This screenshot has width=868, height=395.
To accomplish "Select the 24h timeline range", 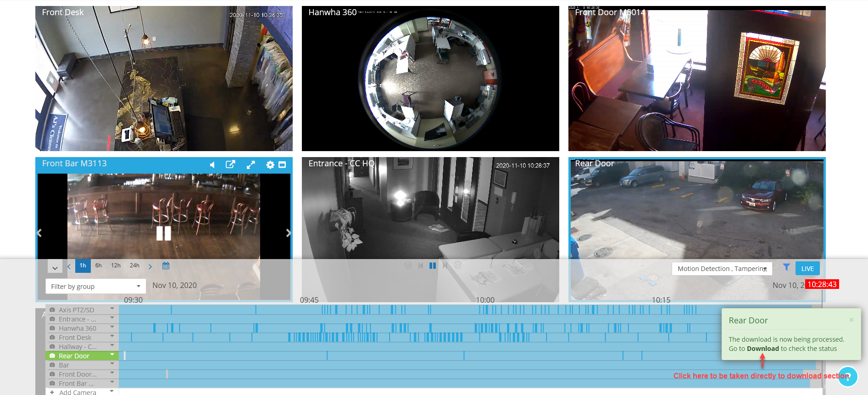I will 134,265.
